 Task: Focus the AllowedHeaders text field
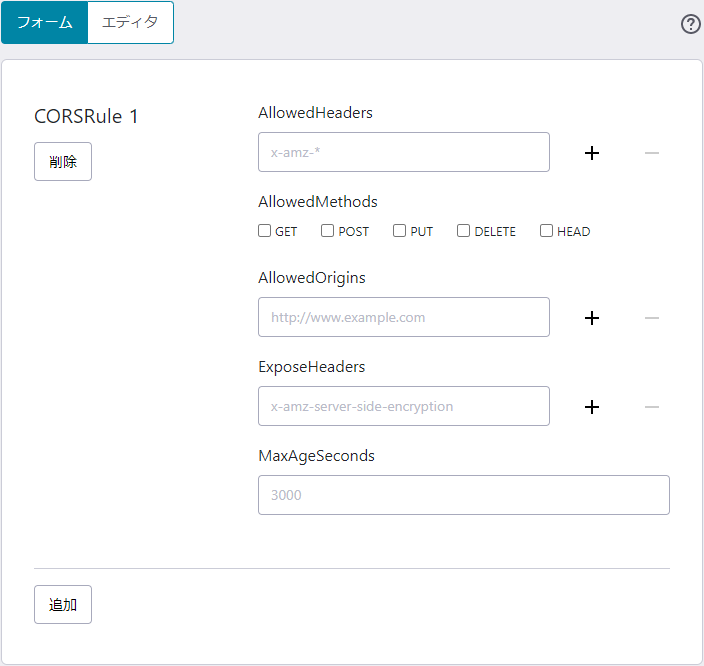[403, 152]
